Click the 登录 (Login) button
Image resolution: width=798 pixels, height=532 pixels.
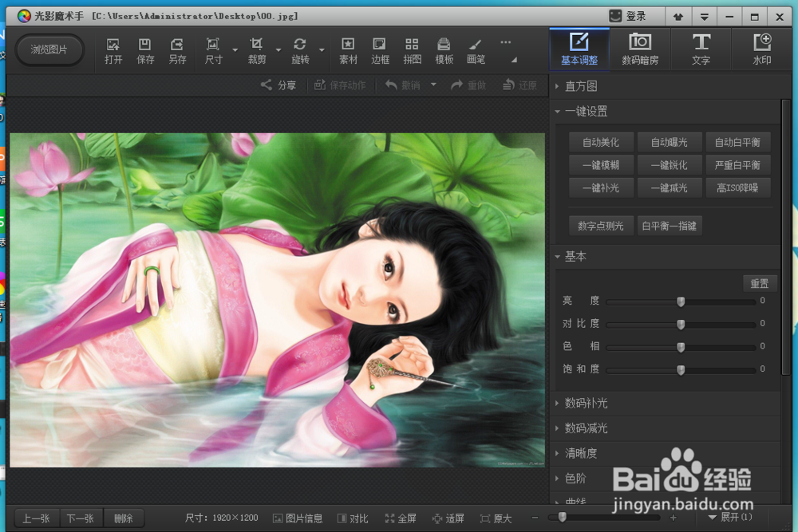pos(628,16)
